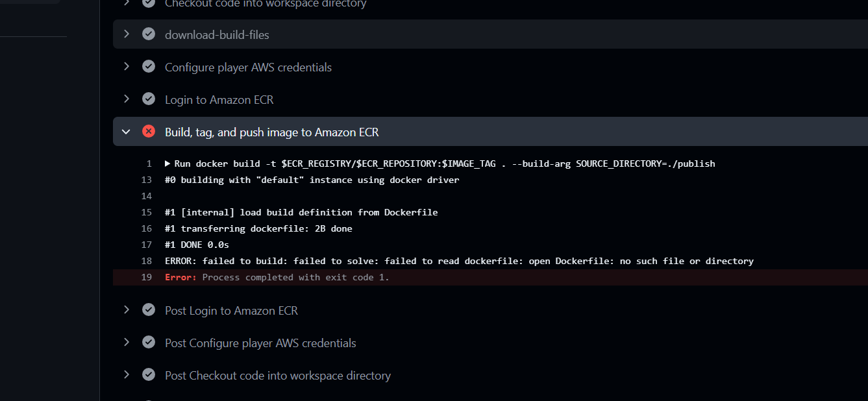Expand the download-build-files step
The width and height of the screenshot is (868, 401).
126,34
